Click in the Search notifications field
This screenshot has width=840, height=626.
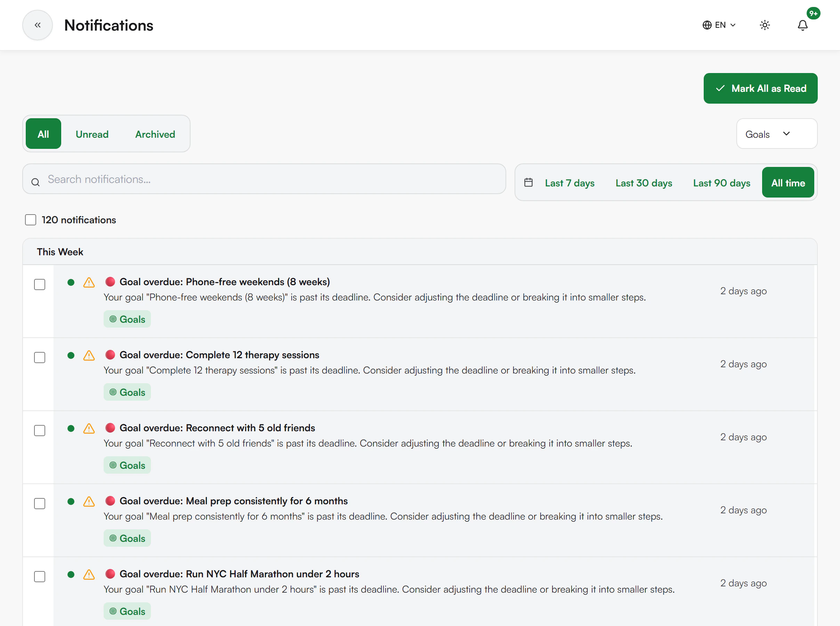(264, 179)
